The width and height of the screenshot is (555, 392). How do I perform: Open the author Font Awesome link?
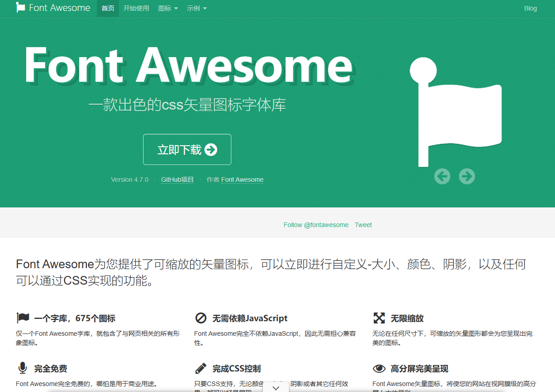[x=242, y=180]
